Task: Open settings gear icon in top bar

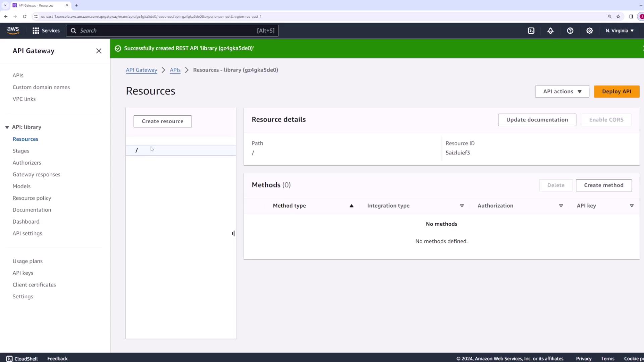Action: [x=589, y=31]
